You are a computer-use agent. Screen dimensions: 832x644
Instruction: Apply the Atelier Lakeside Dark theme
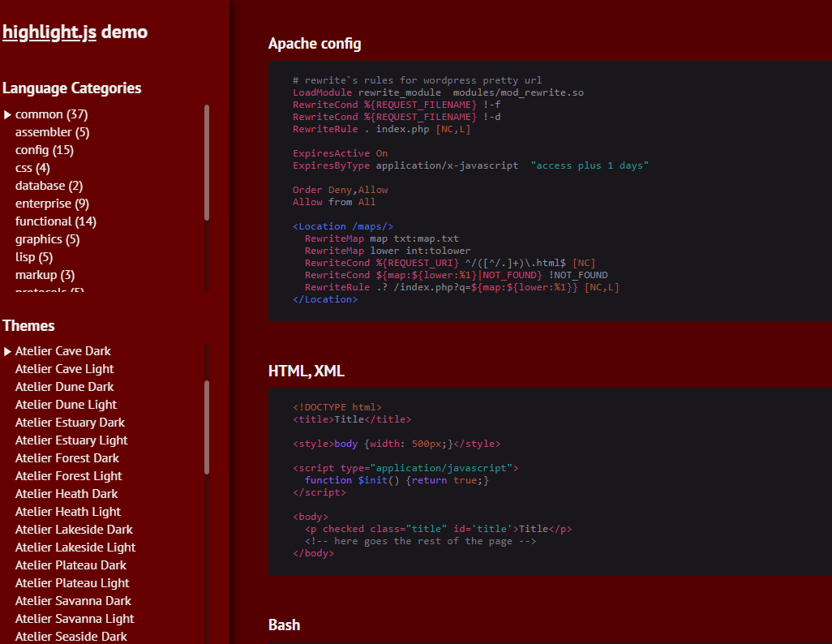(74, 530)
